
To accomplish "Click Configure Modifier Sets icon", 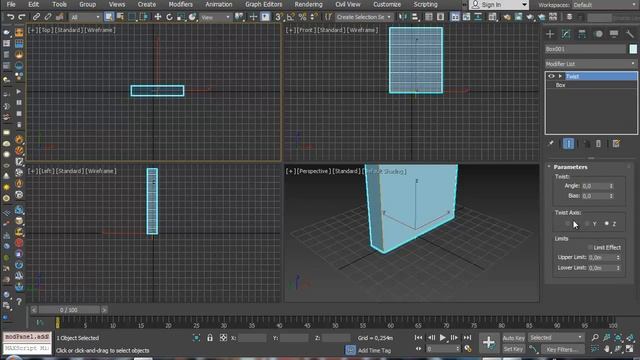I will 616,144.
